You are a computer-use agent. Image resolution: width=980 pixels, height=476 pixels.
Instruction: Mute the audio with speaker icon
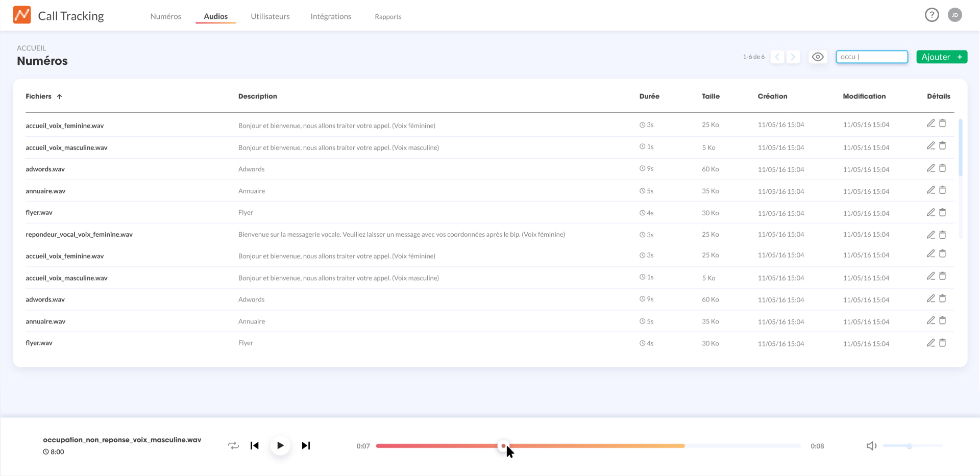[x=871, y=446]
